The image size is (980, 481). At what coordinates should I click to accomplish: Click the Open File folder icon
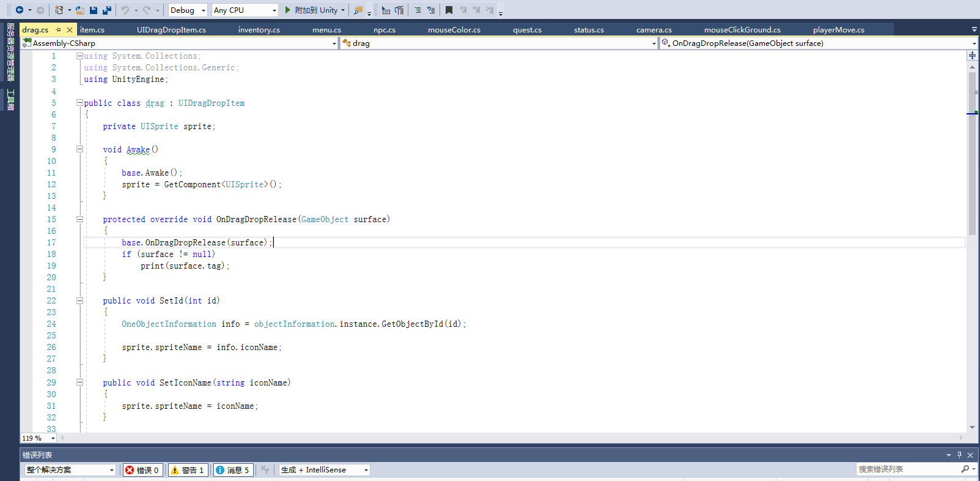(79, 10)
